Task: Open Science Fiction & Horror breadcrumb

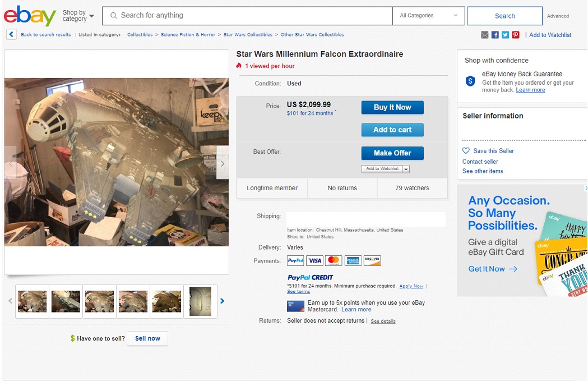Action: [188, 35]
